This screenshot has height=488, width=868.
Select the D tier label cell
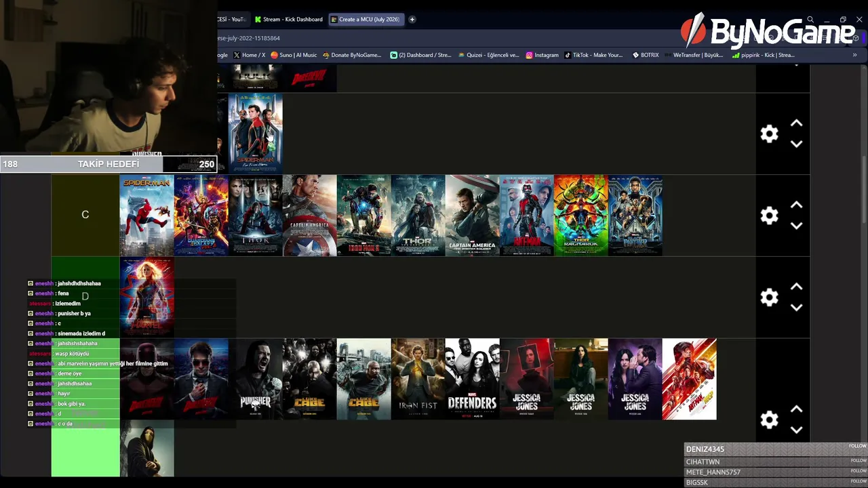(x=85, y=298)
